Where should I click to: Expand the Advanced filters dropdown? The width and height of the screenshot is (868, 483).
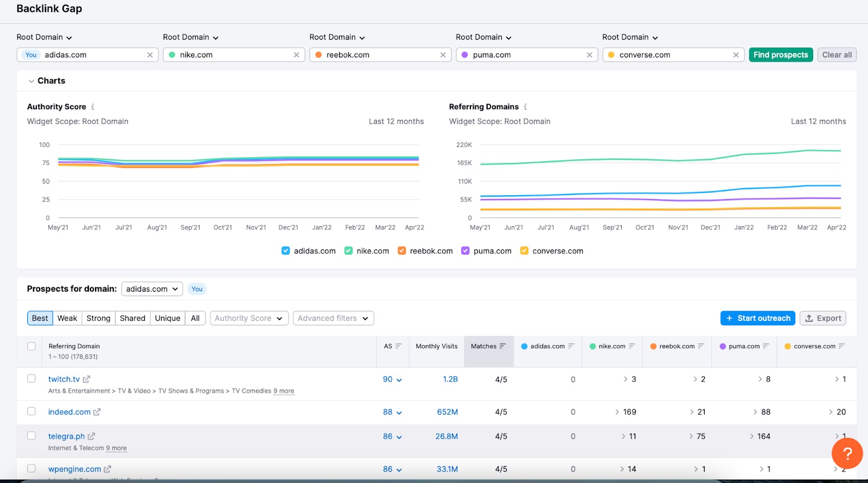333,318
